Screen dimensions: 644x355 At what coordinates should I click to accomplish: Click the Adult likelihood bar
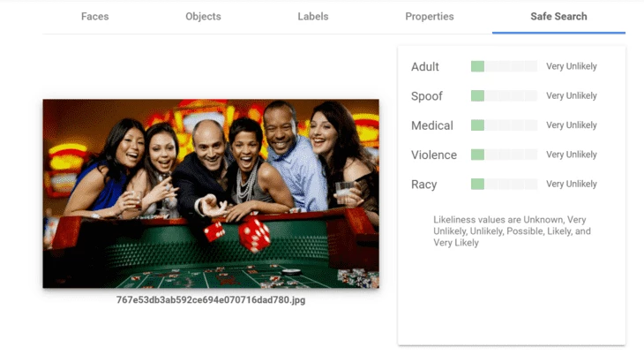click(x=504, y=66)
